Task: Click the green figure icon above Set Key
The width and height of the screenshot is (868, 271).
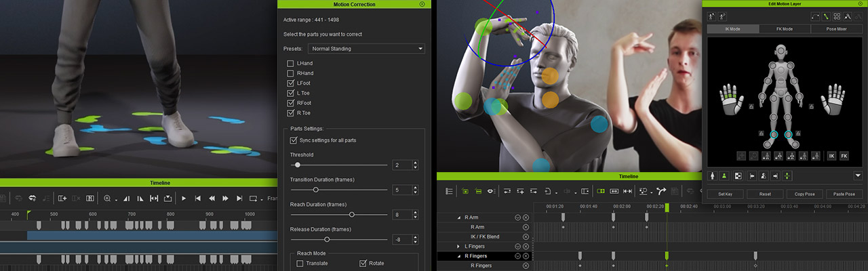Action: 724,176
